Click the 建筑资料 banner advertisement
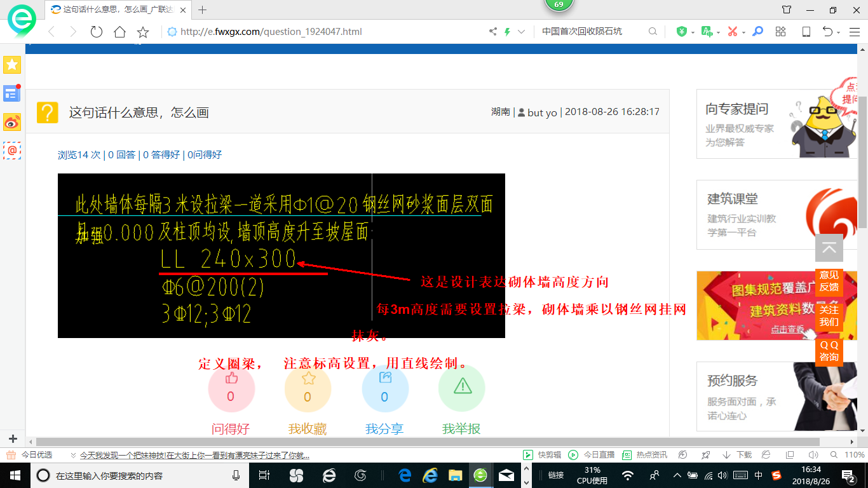Viewport: 868px width, 488px height. (x=776, y=306)
